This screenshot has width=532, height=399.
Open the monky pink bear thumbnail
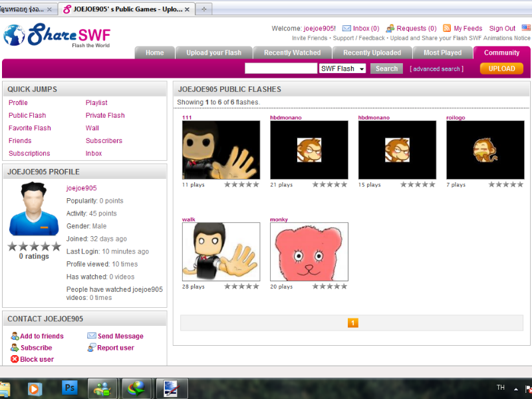coord(309,252)
